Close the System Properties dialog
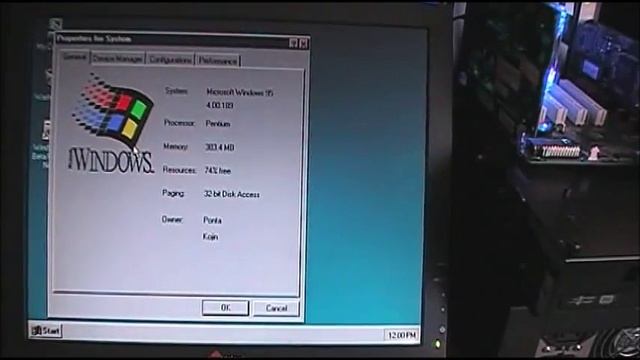Screen dimensions: 640x360 coord(303,43)
